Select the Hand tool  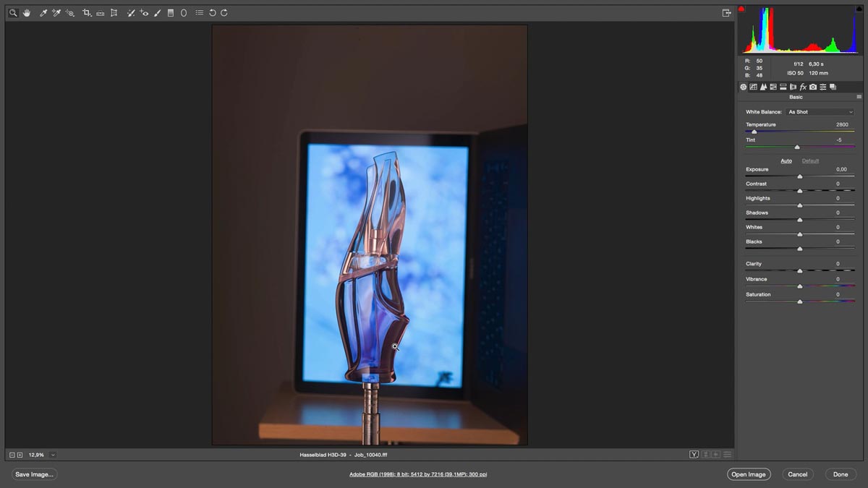[27, 13]
